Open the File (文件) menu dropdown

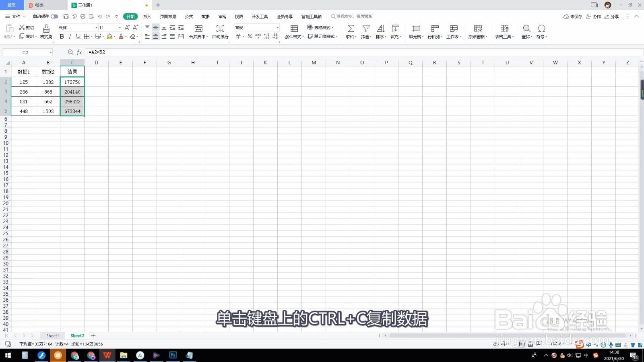tap(15, 16)
